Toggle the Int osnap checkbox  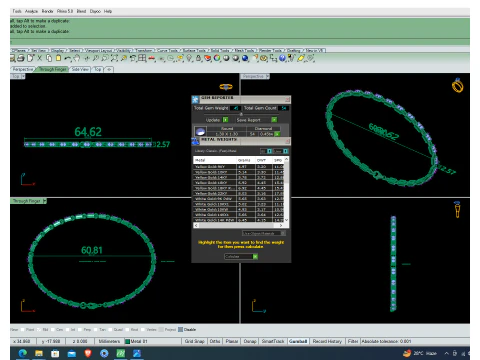(x=66, y=330)
